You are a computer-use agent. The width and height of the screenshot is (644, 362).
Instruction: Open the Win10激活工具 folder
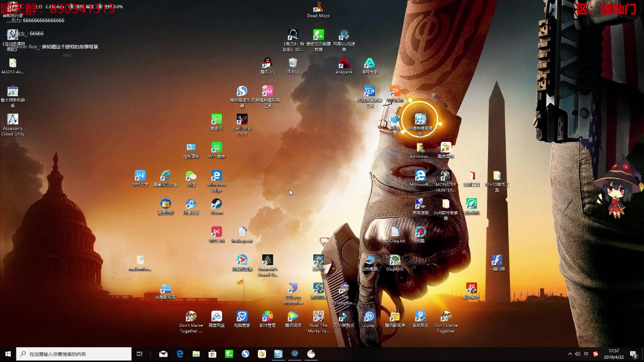(497, 181)
